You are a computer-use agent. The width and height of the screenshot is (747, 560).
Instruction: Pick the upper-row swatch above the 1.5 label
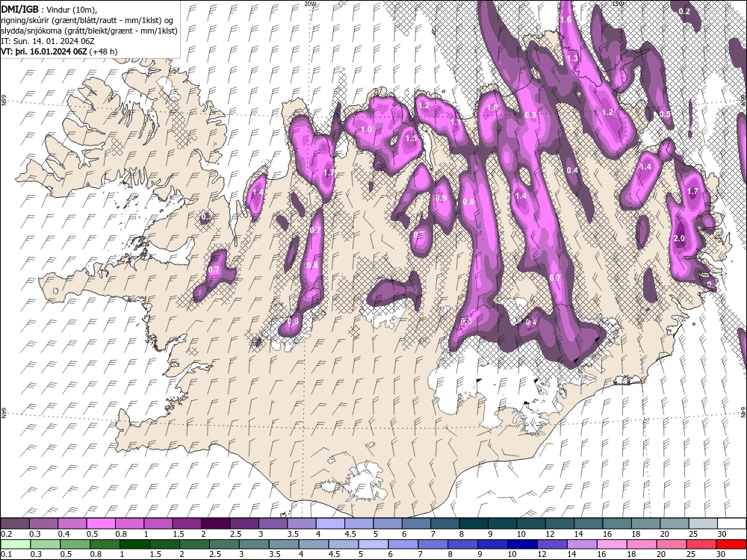[187, 523]
